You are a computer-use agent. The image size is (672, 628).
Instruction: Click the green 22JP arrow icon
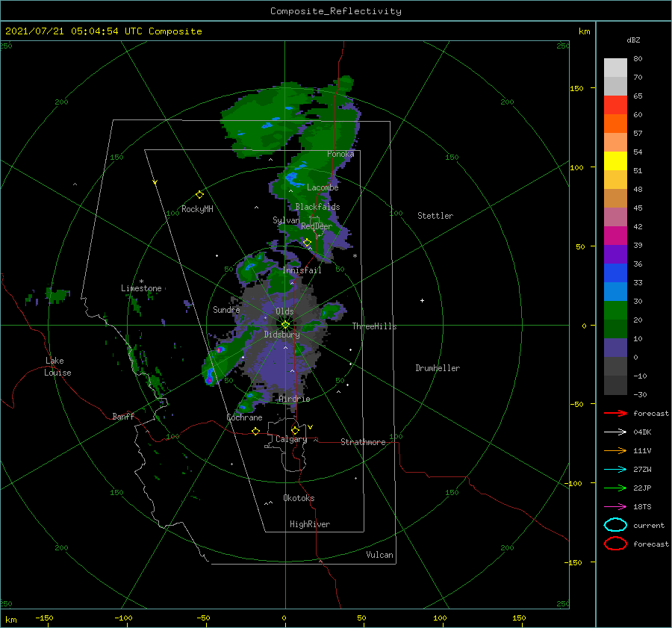(x=615, y=488)
